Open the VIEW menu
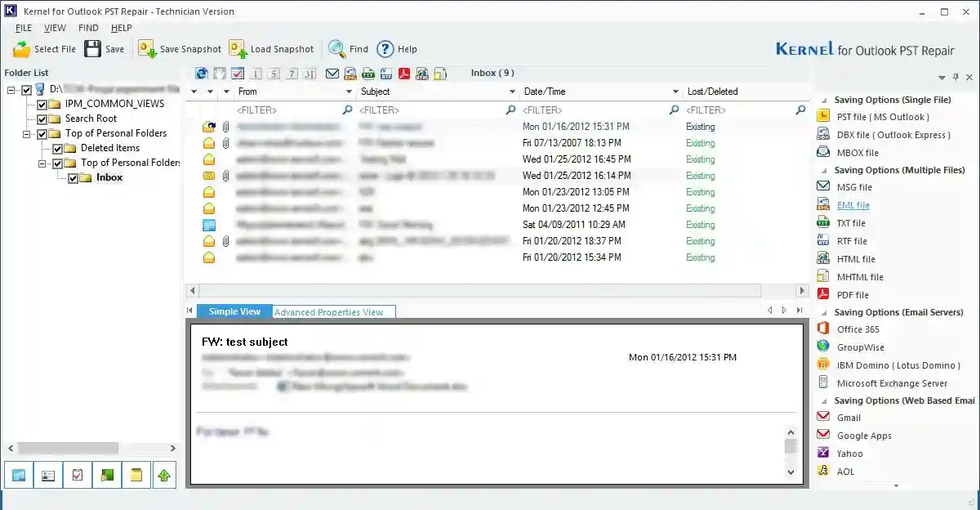Screen dimensions: 980x510 point(55,28)
